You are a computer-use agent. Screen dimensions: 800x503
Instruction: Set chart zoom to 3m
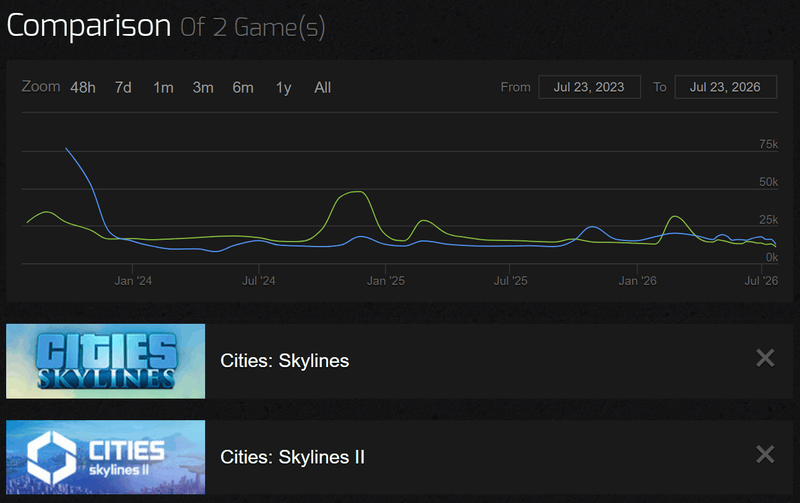pos(203,88)
